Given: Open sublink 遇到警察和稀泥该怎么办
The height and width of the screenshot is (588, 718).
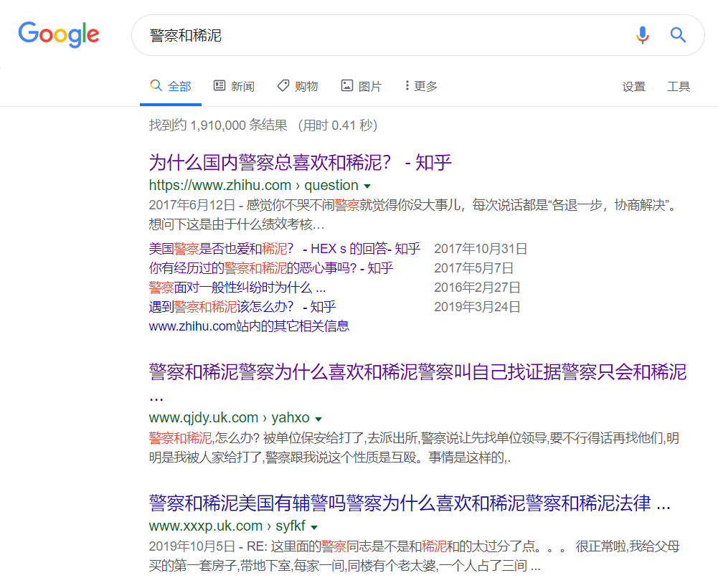Looking at the screenshot, I should (x=242, y=307).
